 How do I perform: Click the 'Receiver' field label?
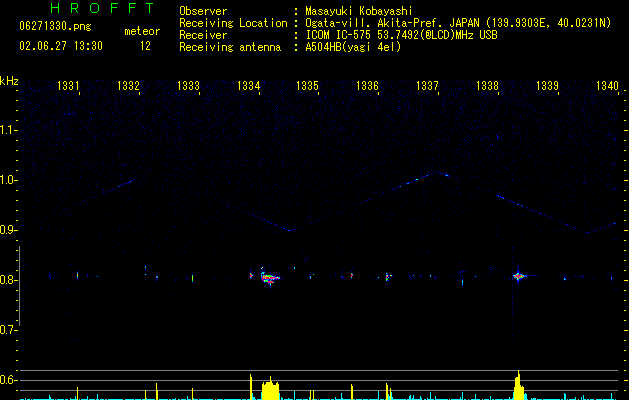[203, 35]
